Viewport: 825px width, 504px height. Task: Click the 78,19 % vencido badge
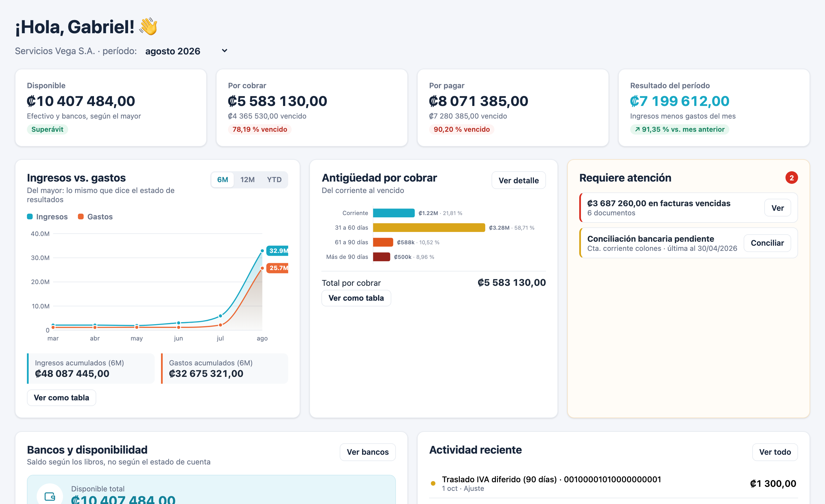[x=260, y=129]
